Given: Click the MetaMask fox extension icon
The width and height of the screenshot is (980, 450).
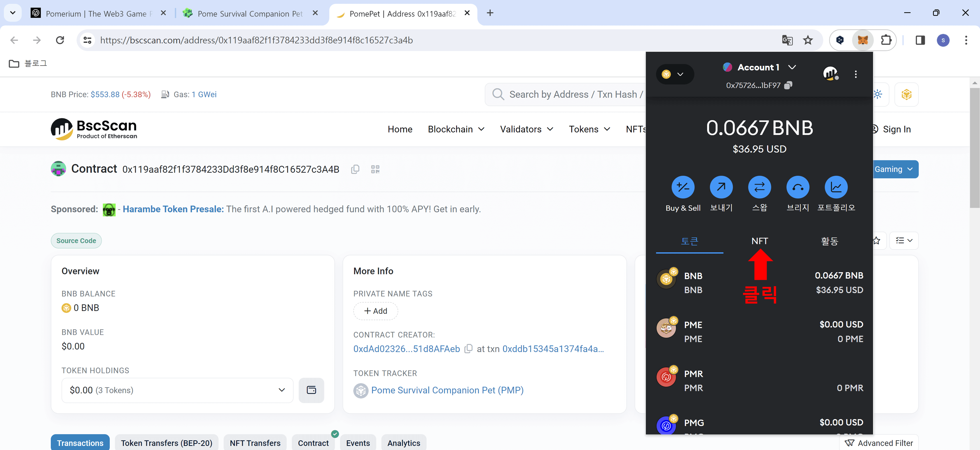Looking at the screenshot, I should pos(862,40).
